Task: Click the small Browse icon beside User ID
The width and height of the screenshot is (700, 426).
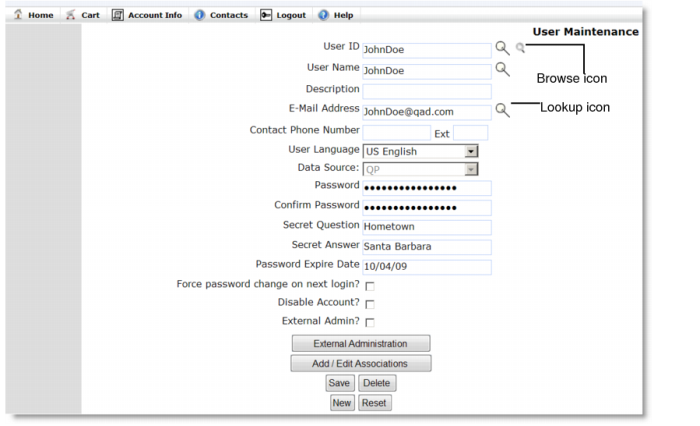Action: click(520, 47)
